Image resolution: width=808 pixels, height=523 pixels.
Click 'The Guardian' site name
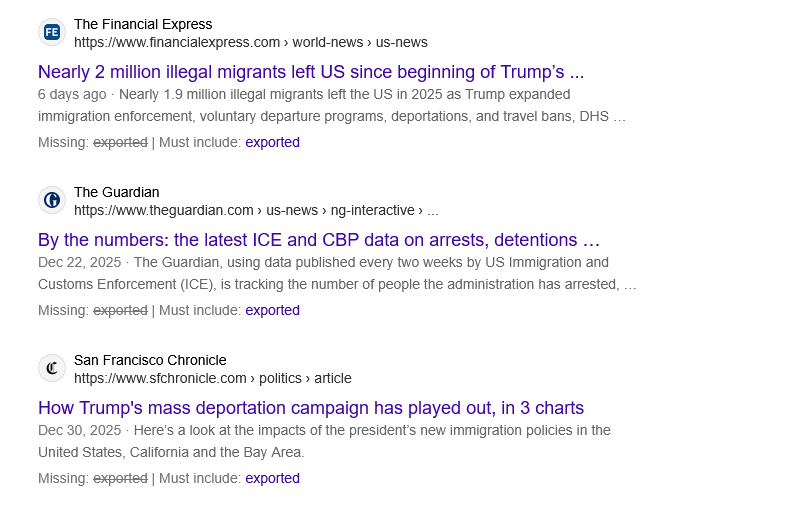pos(116,192)
